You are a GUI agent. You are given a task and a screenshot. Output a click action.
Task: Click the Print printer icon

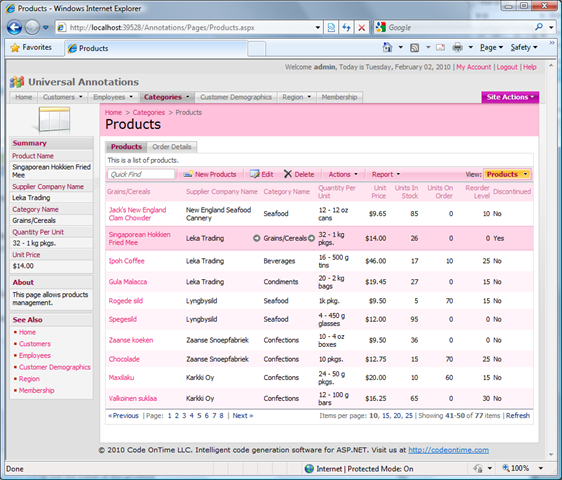tap(458, 47)
